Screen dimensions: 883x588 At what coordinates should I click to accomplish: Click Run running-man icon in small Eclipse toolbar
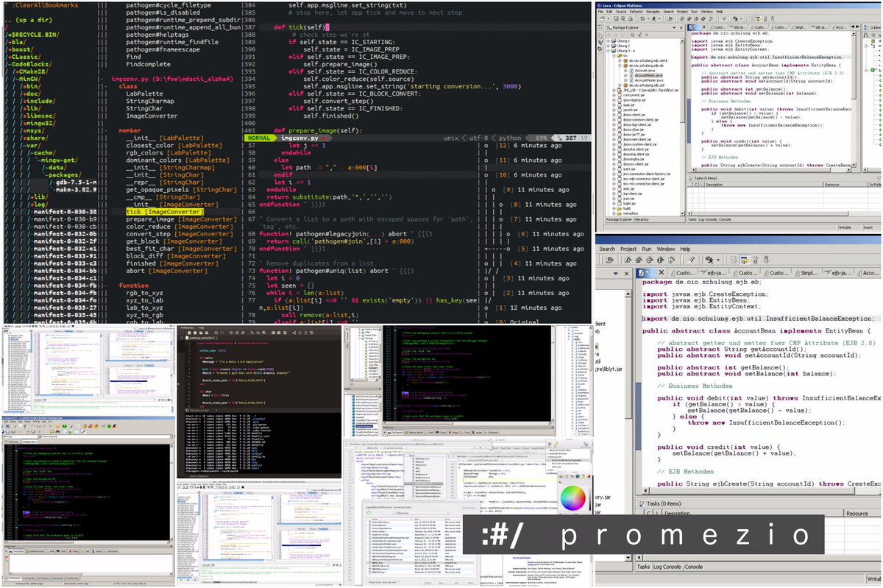pos(653,19)
